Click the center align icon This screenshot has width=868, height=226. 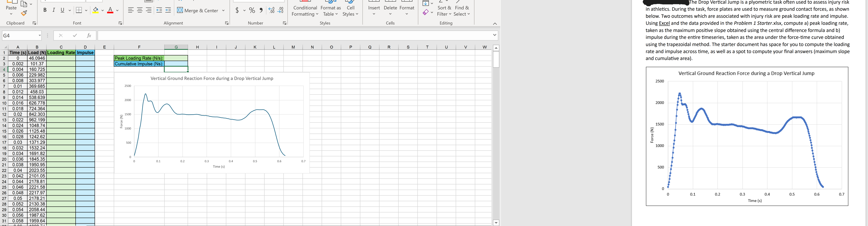click(140, 10)
